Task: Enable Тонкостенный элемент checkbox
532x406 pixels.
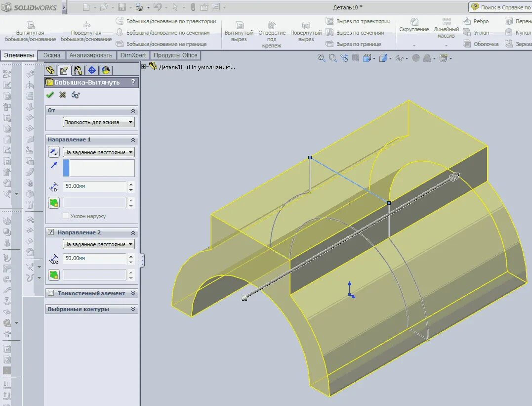Action: pos(51,293)
